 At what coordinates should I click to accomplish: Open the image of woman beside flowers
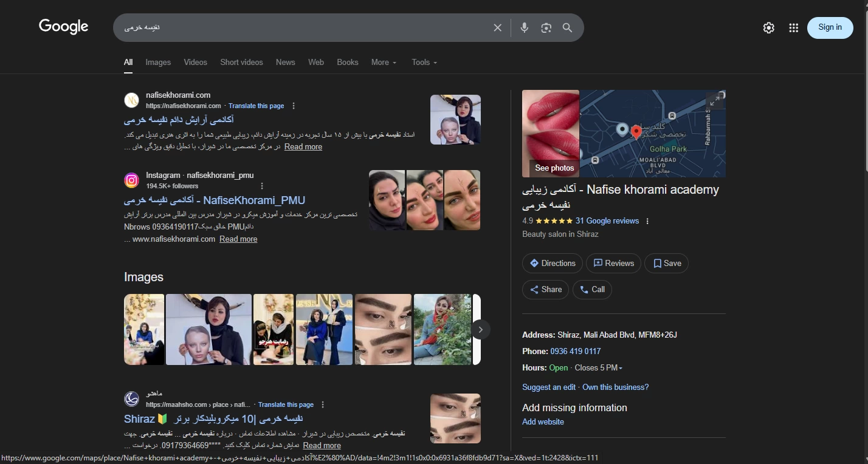click(442, 329)
